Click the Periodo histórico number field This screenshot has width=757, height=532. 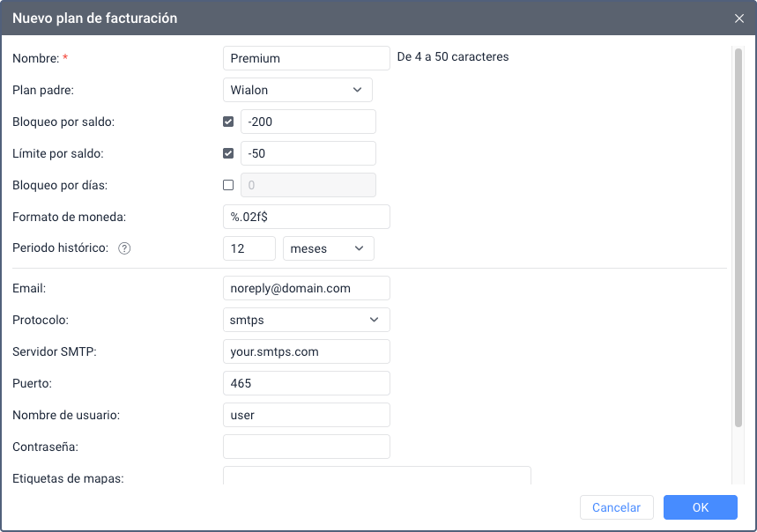[249, 248]
